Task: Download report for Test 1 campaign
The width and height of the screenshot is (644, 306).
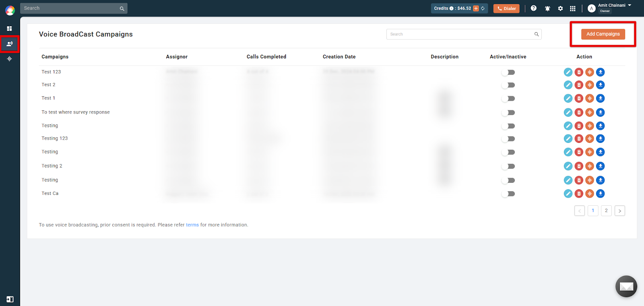Action: 601,98
